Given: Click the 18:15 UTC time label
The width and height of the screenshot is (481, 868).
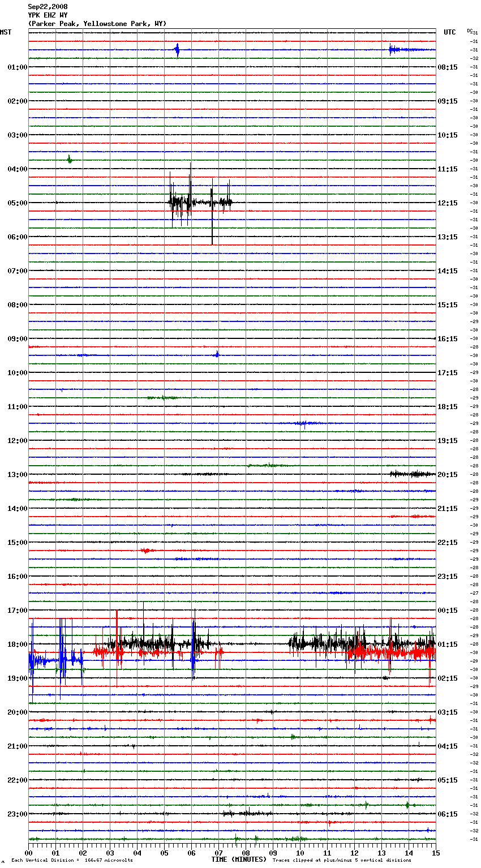Looking at the screenshot, I should (448, 407).
